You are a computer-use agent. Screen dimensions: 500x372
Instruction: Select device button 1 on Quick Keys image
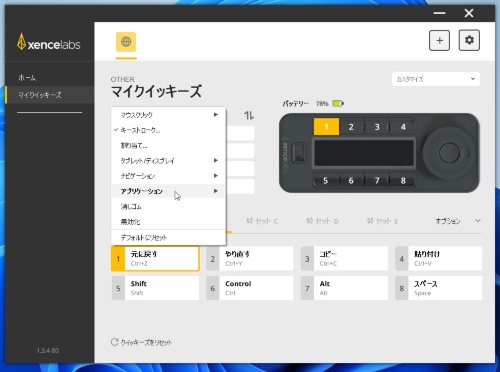point(326,127)
